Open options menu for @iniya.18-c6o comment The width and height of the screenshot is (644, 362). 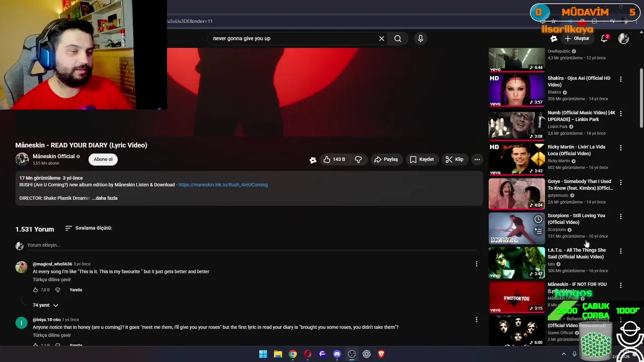tap(476, 320)
